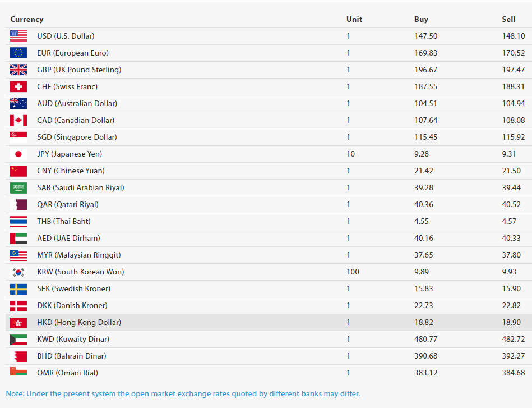This screenshot has height=408, width=532.
Task: Click the European Union flag icon
Action: pos(18,53)
